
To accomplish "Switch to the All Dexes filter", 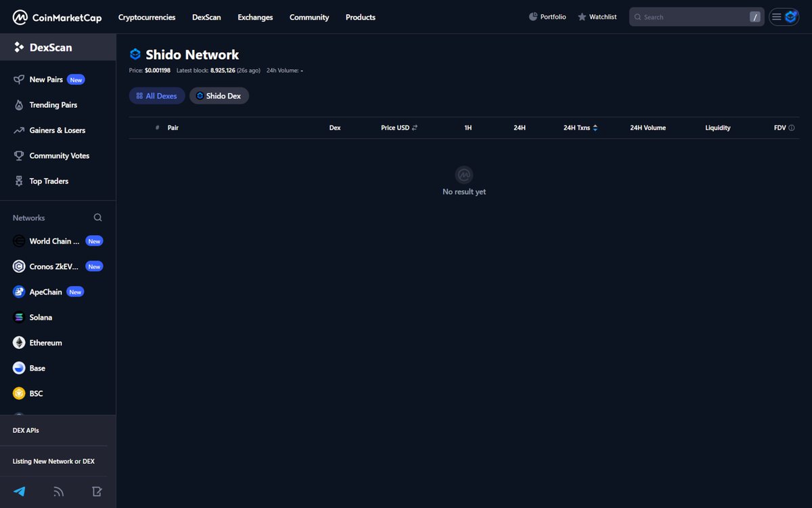I will 156,96.
